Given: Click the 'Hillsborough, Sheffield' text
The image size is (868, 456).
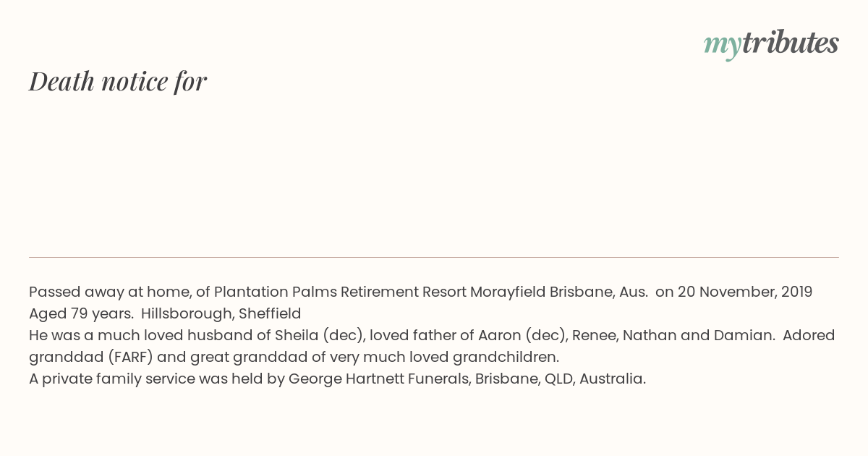Looking at the screenshot, I should 221,313.
